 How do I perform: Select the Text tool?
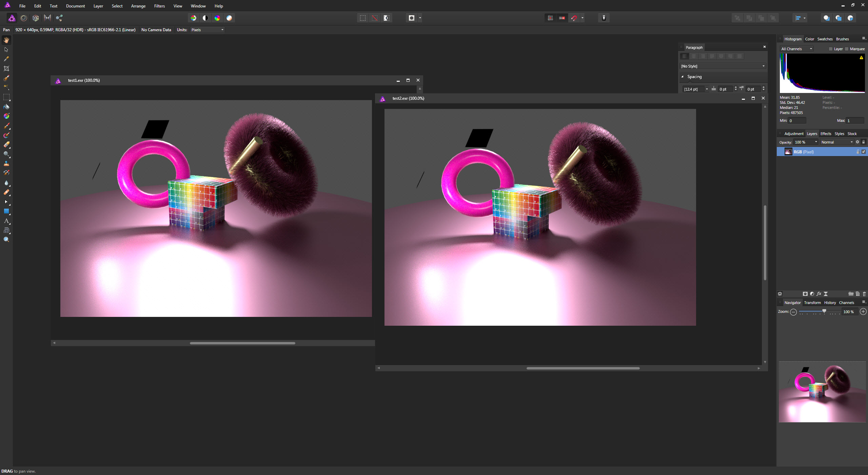coord(6,221)
